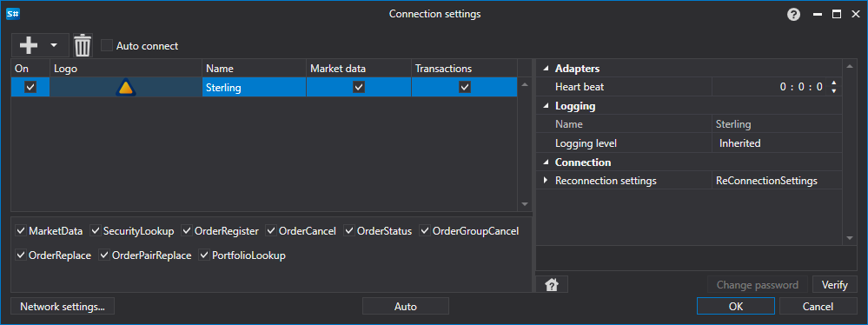Uncheck the OrderStatus checkbox

[349, 230]
